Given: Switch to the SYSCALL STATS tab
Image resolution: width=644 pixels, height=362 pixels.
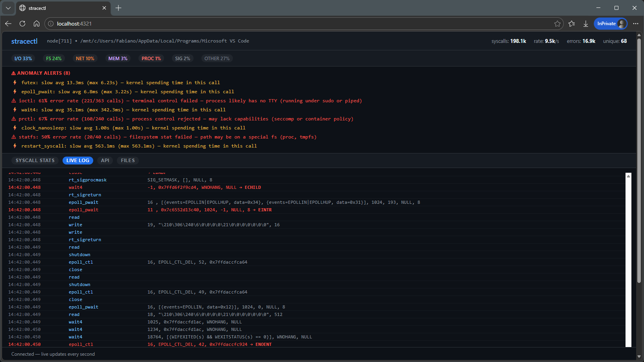Looking at the screenshot, I should pyautogui.click(x=35, y=160).
